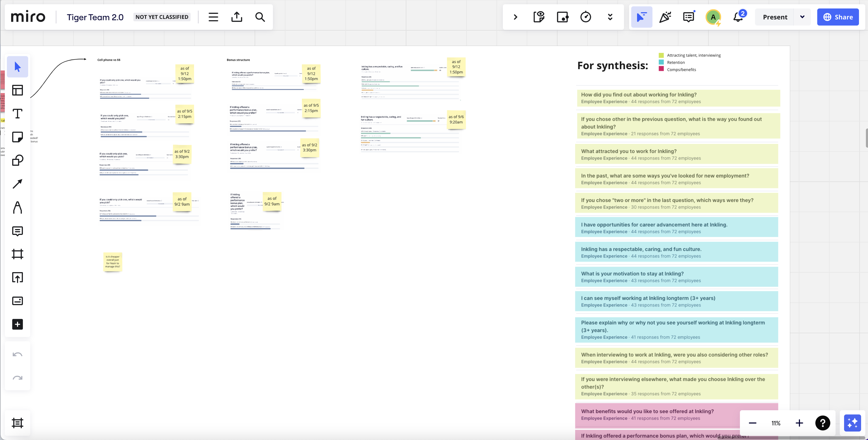Click the redo arrow
Image resolution: width=868 pixels, height=440 pixels.
pos(17,378)
